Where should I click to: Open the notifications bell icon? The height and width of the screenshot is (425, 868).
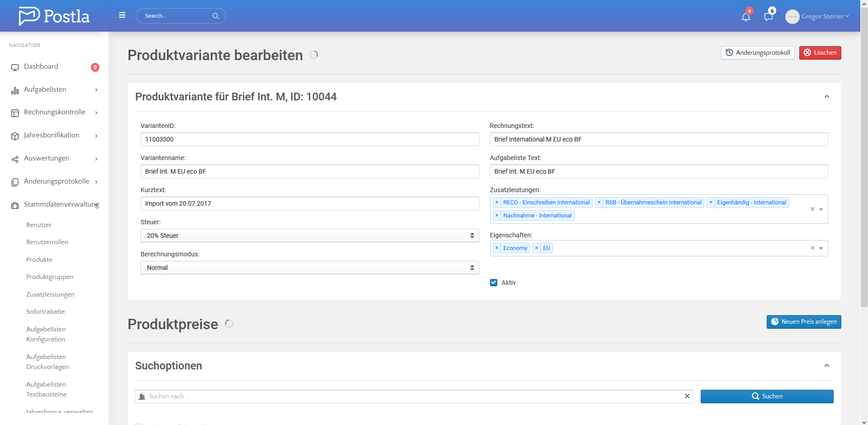click(x=745, y=17)
